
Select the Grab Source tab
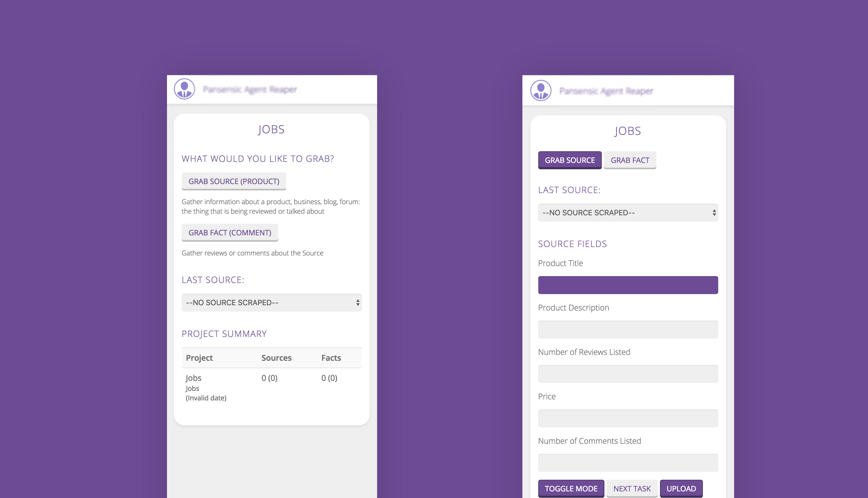[570, 160]
